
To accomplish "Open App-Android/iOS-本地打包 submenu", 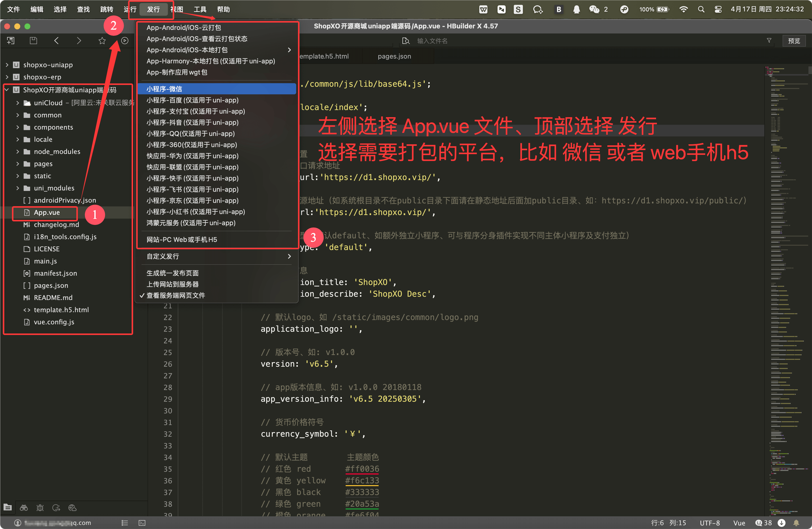I will tap(217, 50).
